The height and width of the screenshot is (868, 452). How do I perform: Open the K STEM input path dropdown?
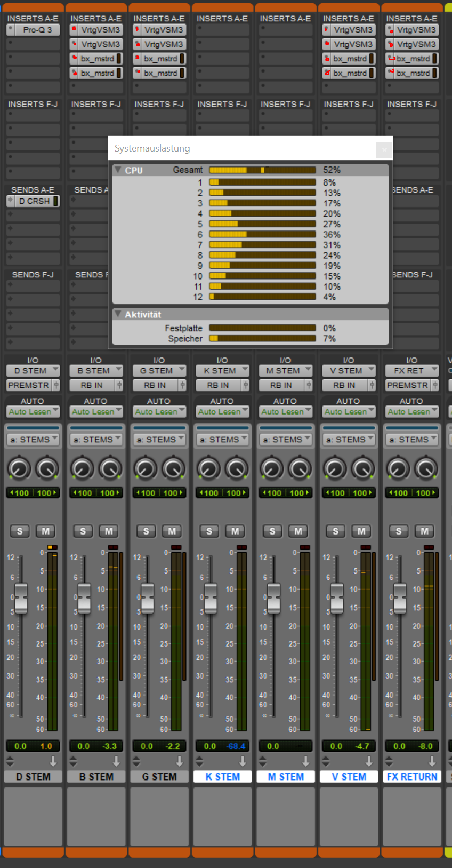[x=222, y=371]
